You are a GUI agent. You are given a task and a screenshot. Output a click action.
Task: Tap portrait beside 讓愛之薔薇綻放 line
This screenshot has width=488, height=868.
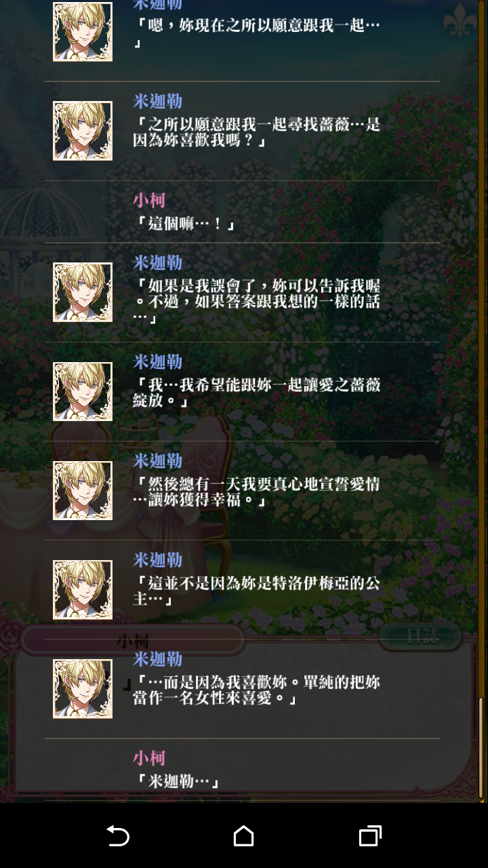click(x=83, y=391)
